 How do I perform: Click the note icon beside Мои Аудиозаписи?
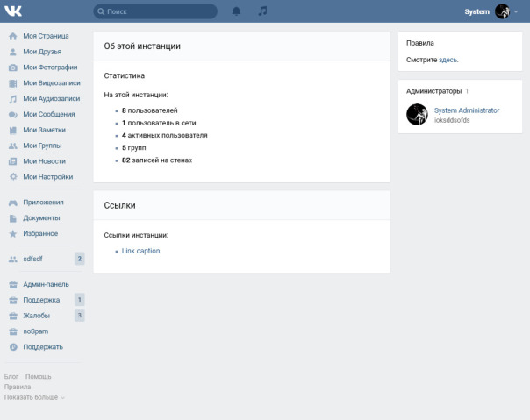point(13,99)
